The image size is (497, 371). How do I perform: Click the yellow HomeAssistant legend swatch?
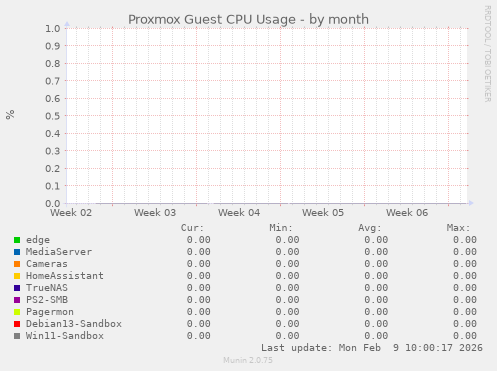click(x=17, y=276)
